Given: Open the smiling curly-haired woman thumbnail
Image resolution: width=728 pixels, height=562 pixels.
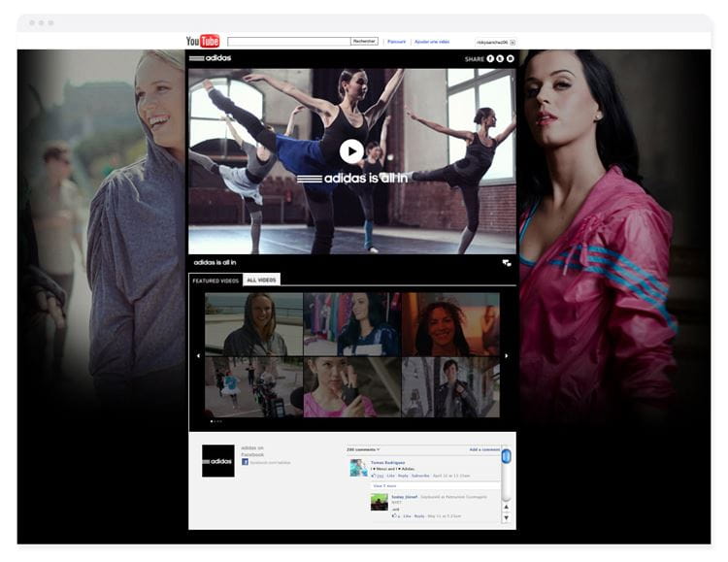Looking at the screenshot, I should [450, 324].
